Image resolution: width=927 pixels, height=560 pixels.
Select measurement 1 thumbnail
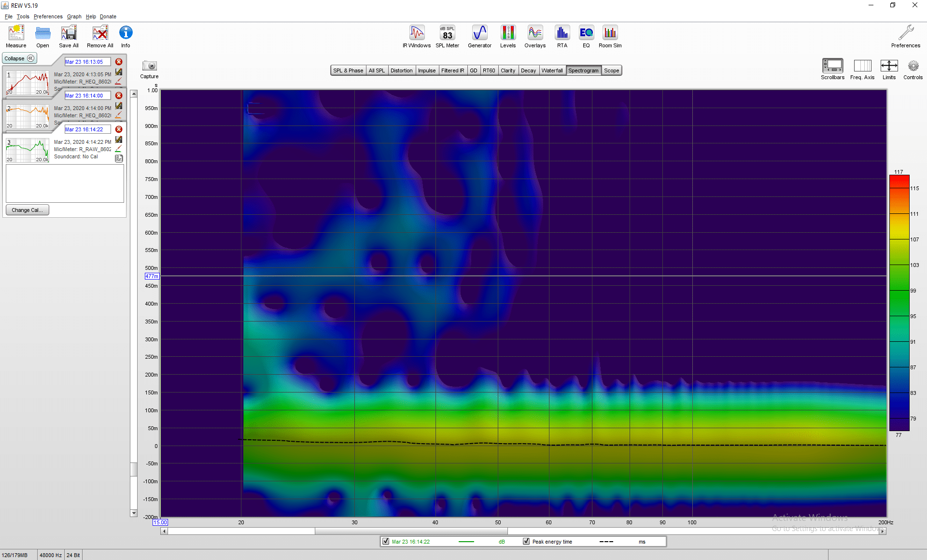[x=28, y=83]
